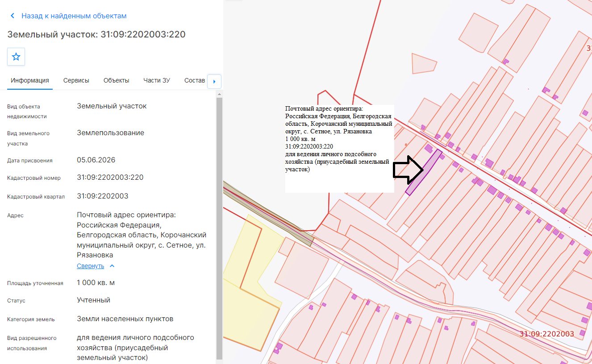Click the info panel vertical scrollbar
592x364 pixels.
[219, 227]
